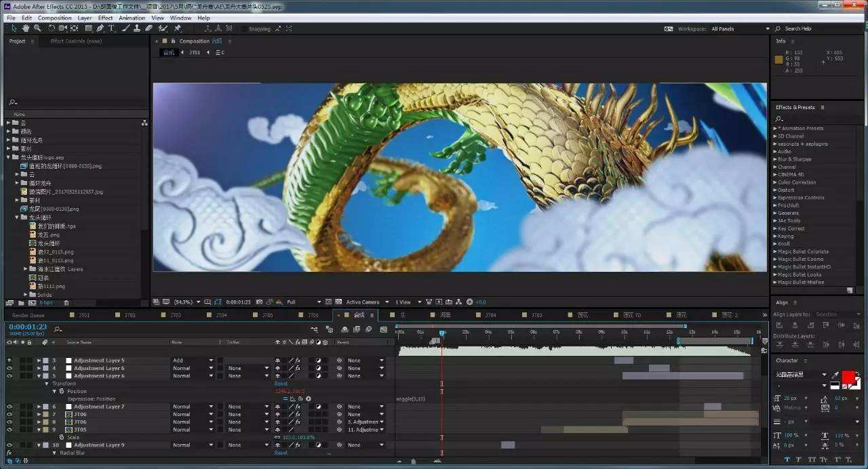The image size is (868, 469).
Task: Navigate to JT01 in composition breadcrumb
Action: 194,52
